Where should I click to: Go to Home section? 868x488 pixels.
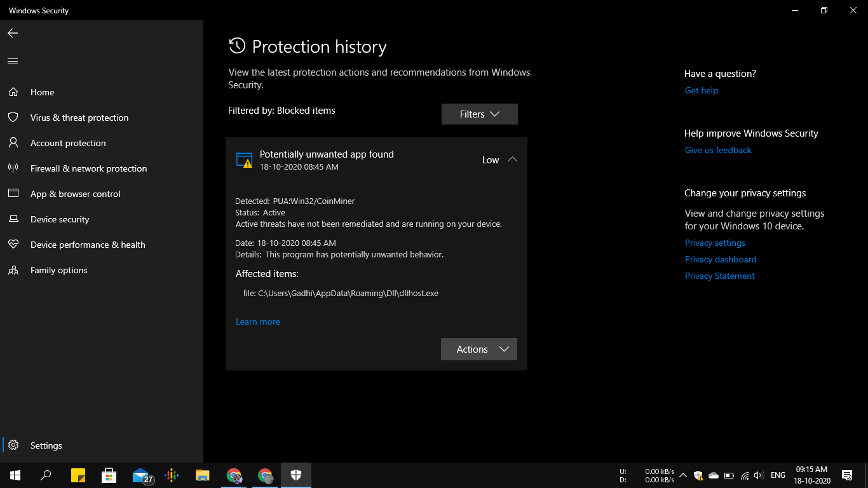click(x=42, y=92)
